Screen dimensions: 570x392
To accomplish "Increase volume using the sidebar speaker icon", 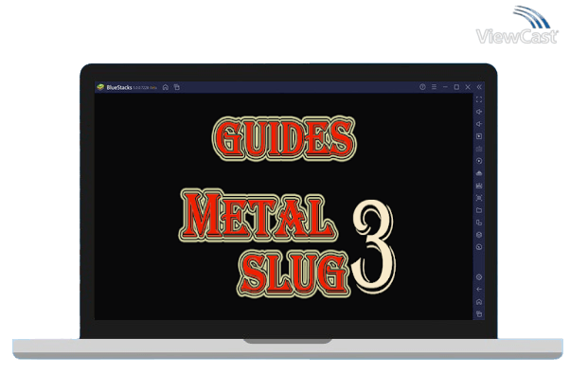I will [479, 112].
